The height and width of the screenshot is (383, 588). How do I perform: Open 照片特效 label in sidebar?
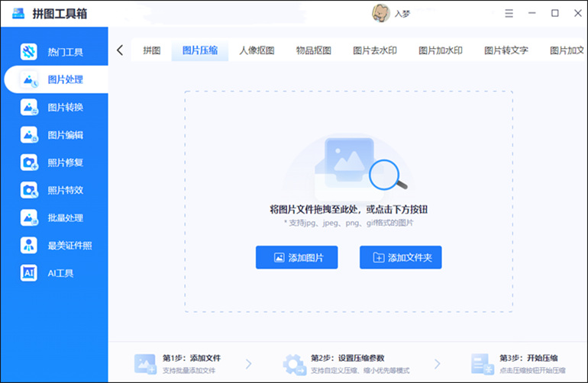pos(65,191)
